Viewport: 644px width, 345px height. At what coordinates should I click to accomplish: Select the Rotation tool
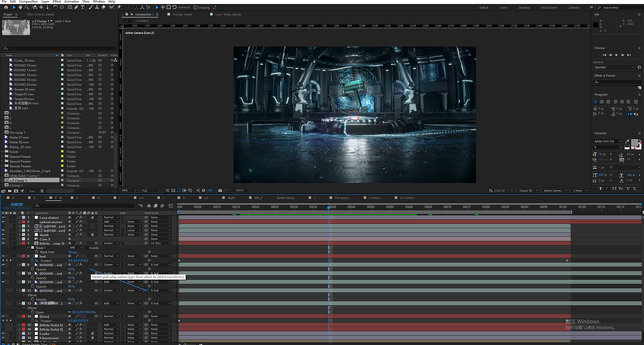55,7
